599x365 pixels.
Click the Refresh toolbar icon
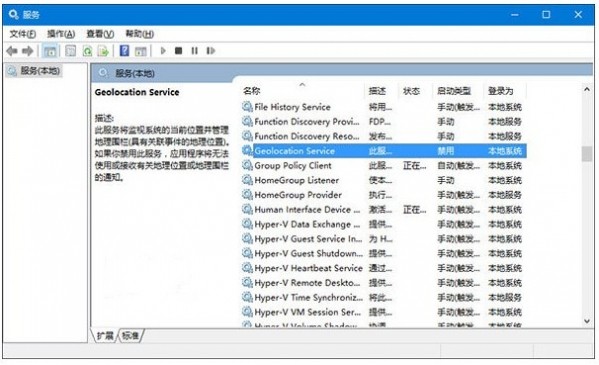(87, 51)
